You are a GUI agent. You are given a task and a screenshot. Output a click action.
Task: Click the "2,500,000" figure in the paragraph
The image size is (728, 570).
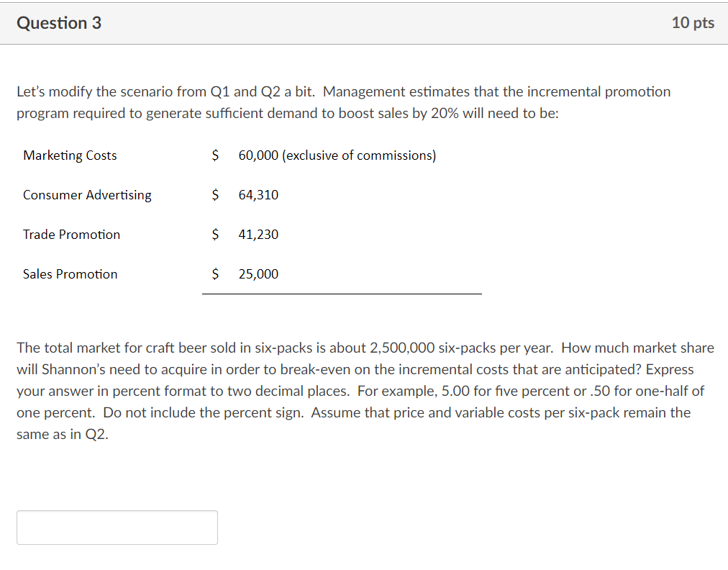coord(401,348)
